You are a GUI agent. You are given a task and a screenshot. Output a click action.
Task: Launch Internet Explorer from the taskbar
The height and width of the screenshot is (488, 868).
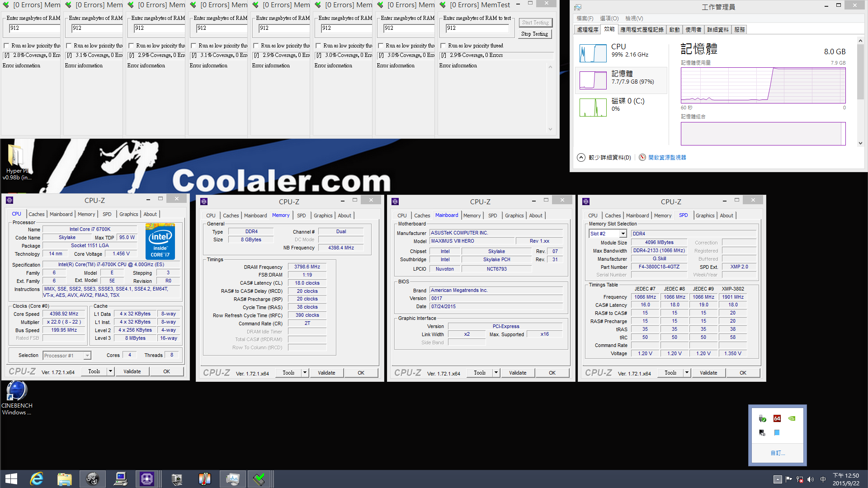point(37,479)
